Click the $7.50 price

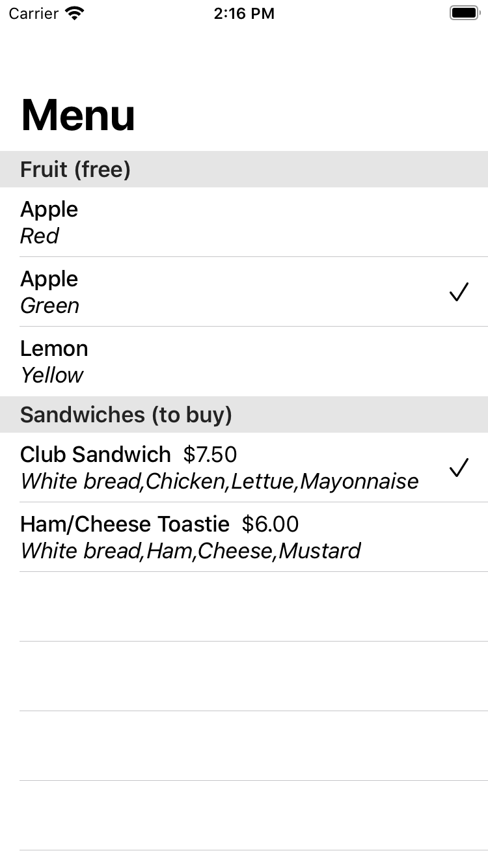(210, 455)
